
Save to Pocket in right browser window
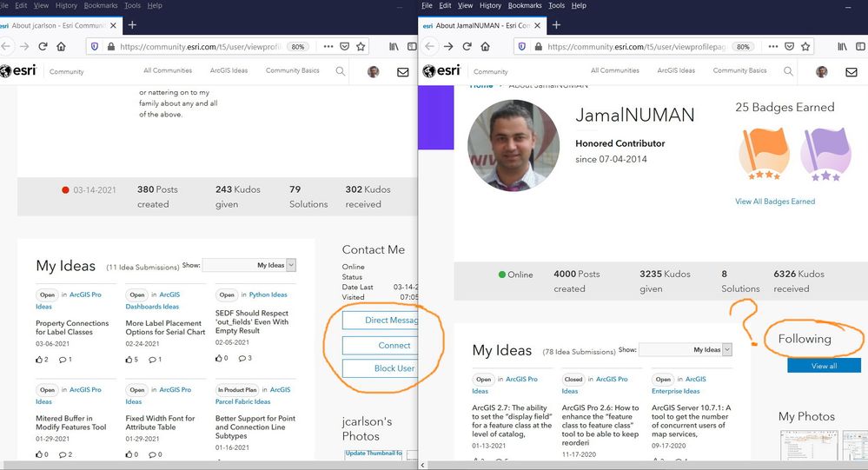(790, 47)
